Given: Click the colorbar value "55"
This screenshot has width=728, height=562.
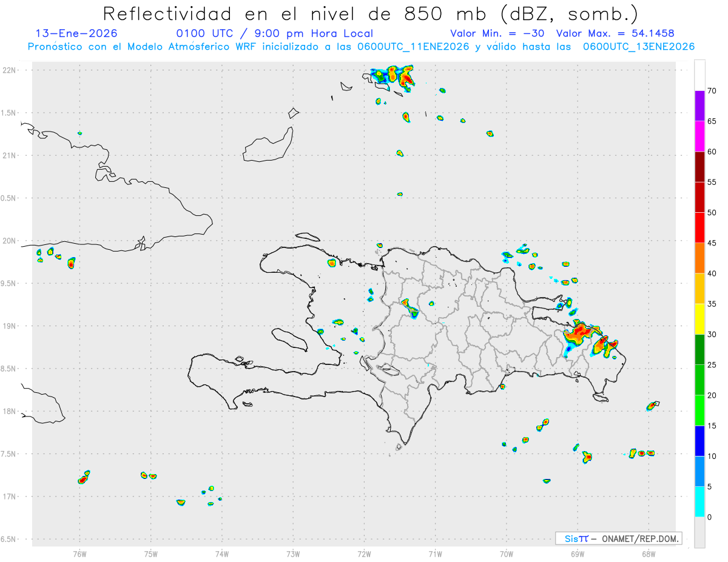Looking at the screenshot, I should pyautogui.click(x=712, y=182).
